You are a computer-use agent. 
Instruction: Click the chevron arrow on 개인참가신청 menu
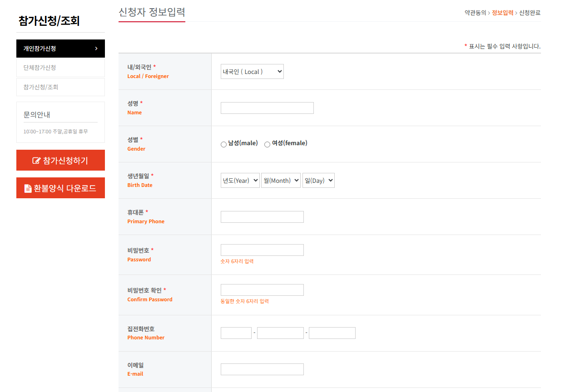point(96,49)
